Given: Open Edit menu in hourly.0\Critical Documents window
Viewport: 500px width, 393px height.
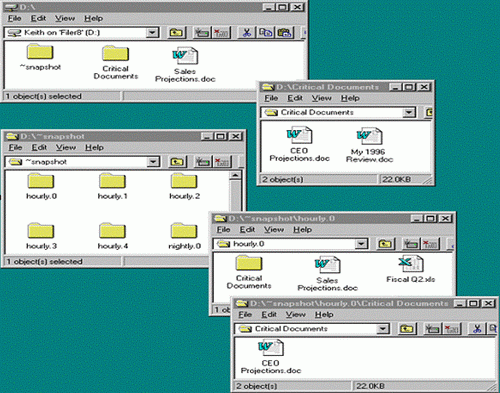Looking at the screenshot, I should tap(269, 314).
